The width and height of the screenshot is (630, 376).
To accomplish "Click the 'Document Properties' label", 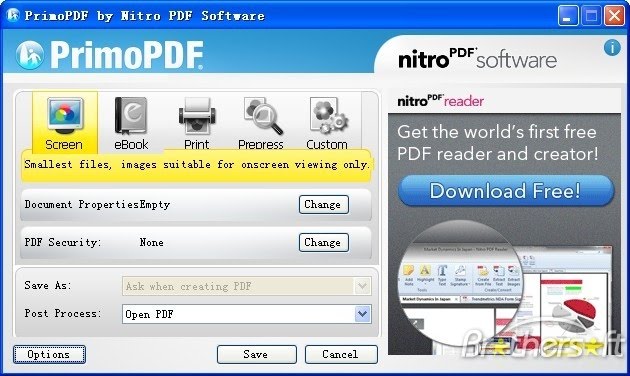I will tap(82, 204).
